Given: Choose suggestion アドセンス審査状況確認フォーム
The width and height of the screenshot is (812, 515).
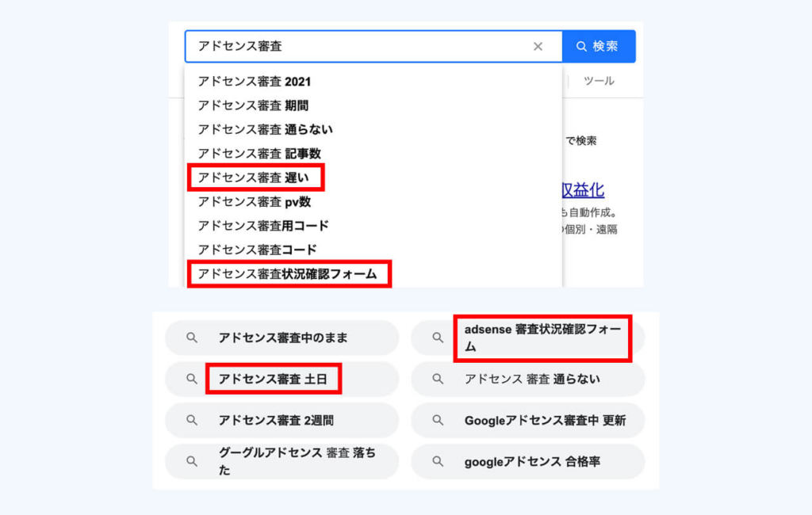Looking at the screenshot, I should pyautogui.click(x=373, y=274).
